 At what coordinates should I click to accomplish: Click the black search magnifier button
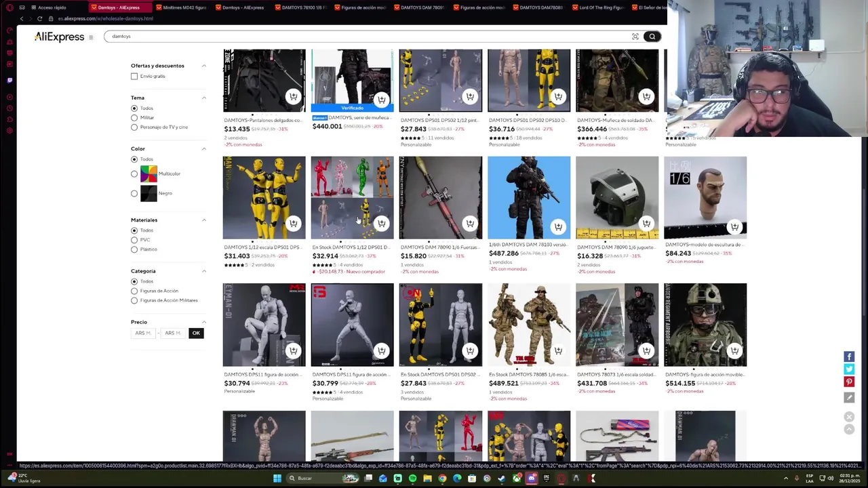(652, 37)
